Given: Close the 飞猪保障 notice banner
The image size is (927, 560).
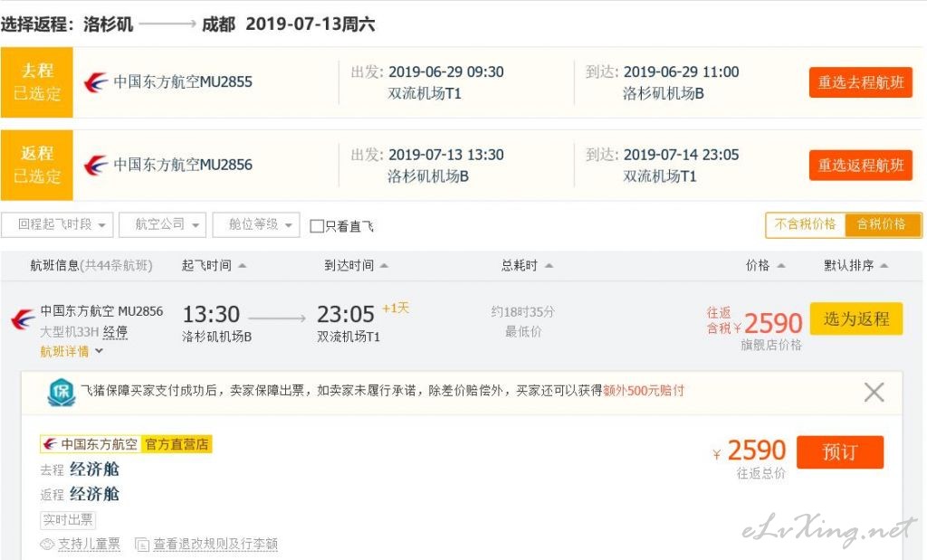Looking at the screenshot, I should coord(874,393).
